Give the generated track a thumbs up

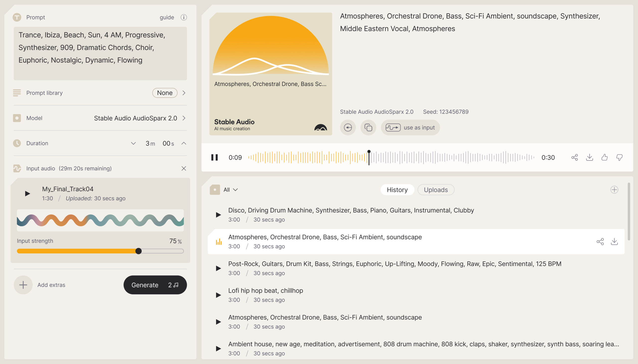604,157
